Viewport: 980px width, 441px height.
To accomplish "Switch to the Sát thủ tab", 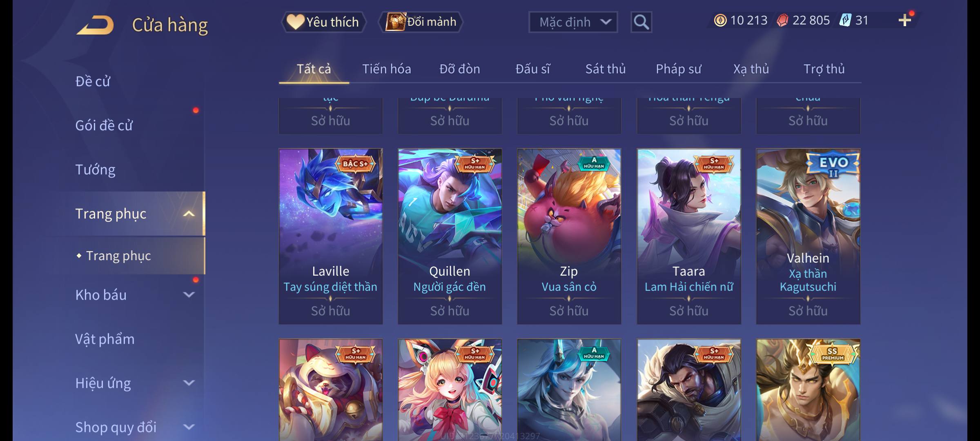I will (606, 69).
